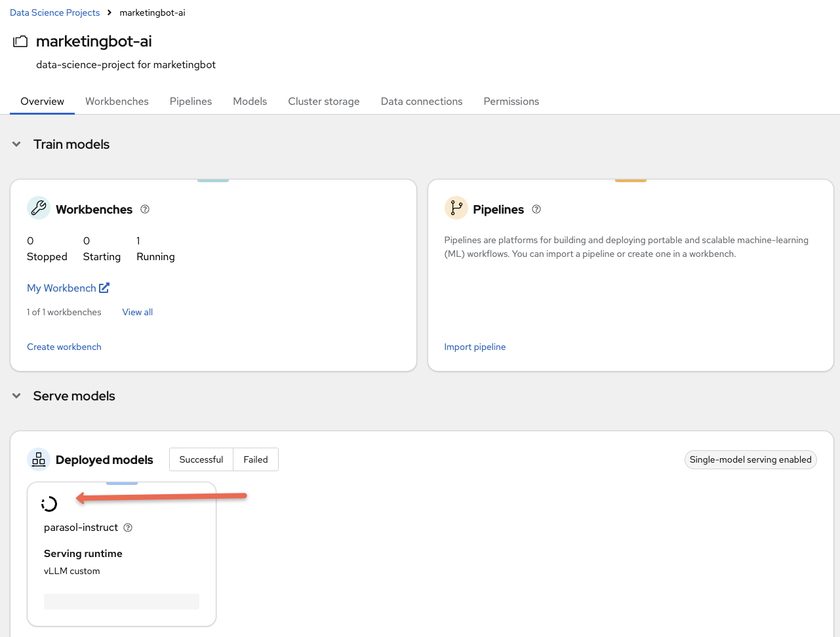This screenshot has height=637, width=840.
Task: Click the Deployed models icon
Action: coord(39,459)
